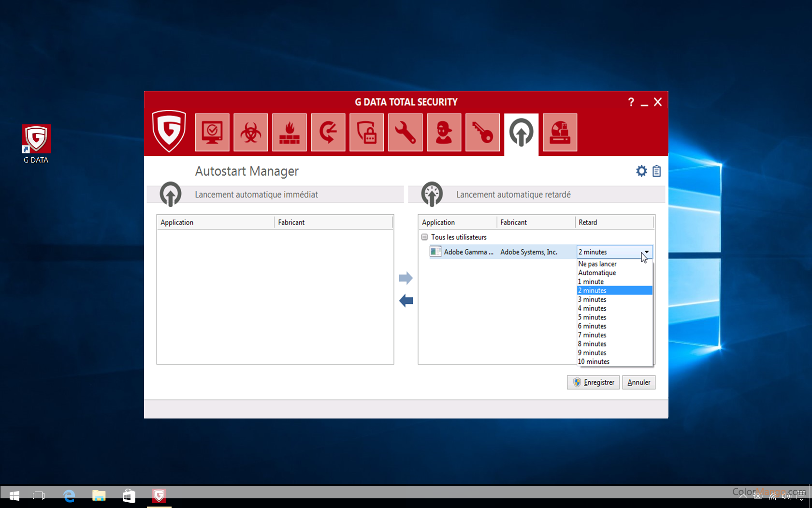Open the Backup restore arrow icon

point(328,132)
